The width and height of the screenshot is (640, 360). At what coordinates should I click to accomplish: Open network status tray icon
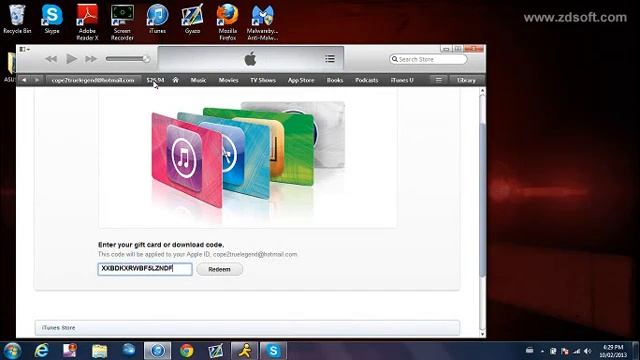pos(576,351)
